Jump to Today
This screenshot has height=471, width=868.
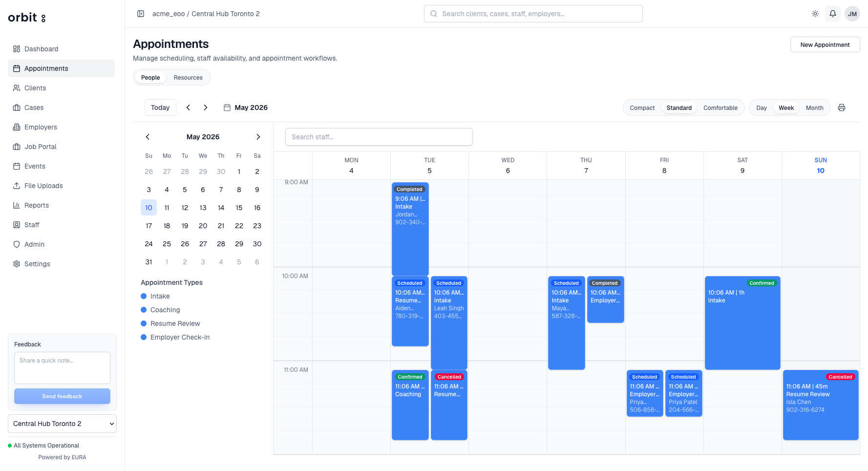click(x=160, y=107)
